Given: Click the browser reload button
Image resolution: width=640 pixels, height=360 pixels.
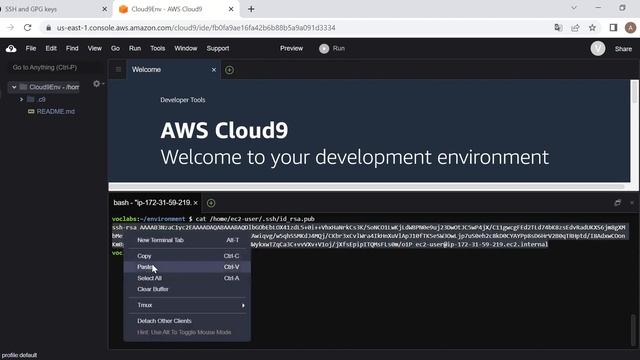Looking at the screenshot, I should 27,27.
